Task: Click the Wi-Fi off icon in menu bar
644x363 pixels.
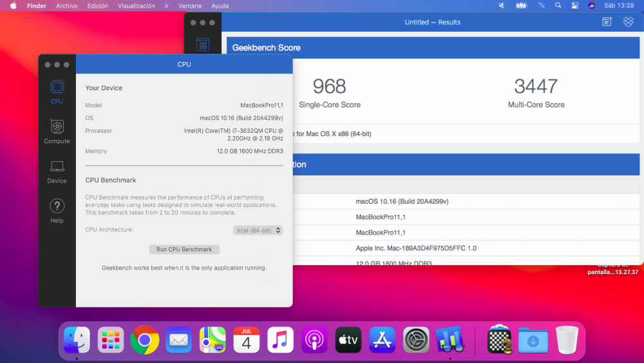Action: click(542, 6)
